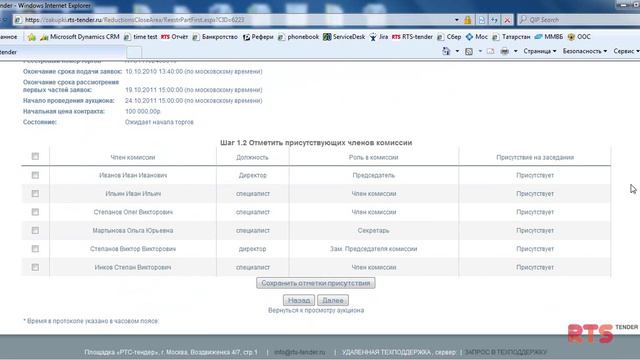Open the RTS-tender bookmark
Screen dimensions: 640x360
click(412, 37)
